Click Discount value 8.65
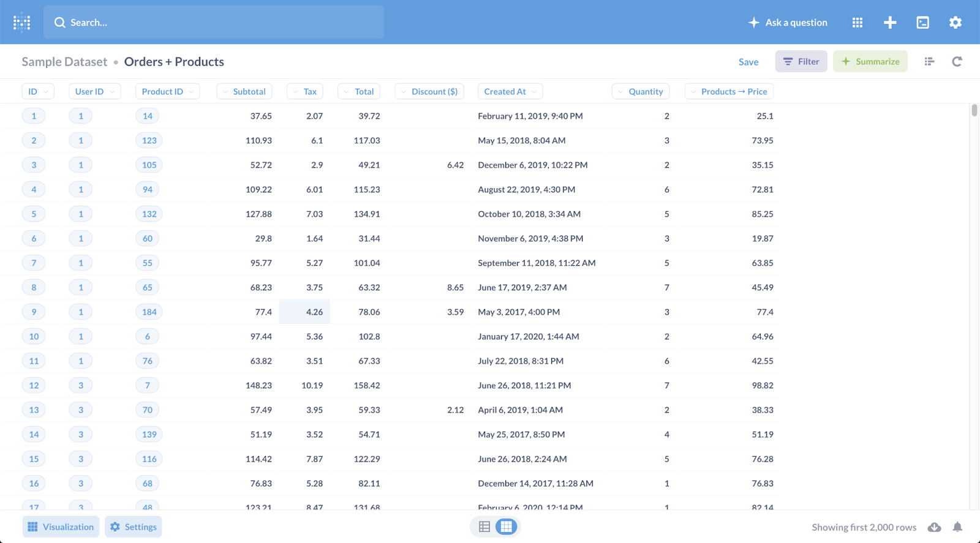 [455, 288]
